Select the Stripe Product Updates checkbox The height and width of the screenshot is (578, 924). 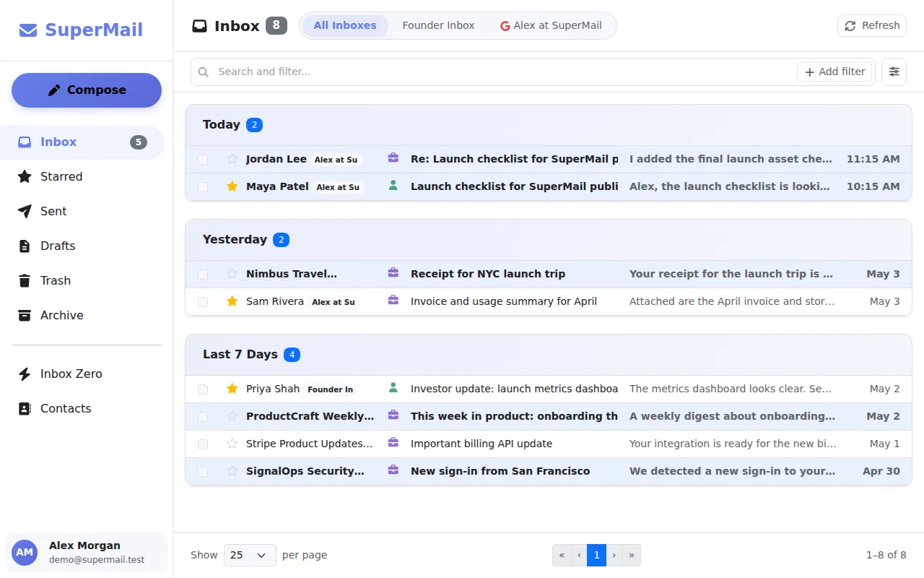pyautogui.click(x=203, y=444)
